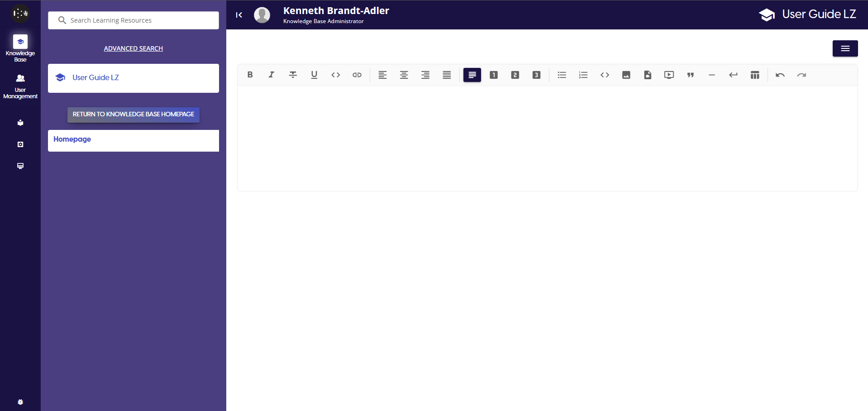Toggle underline formatting
This screenshot has width=868, height=411.
click(x=314, y=75)
